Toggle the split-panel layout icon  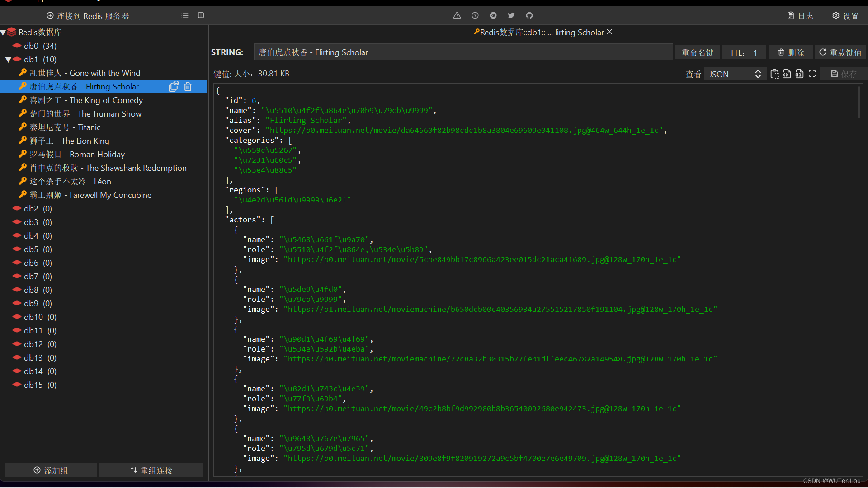201,16
